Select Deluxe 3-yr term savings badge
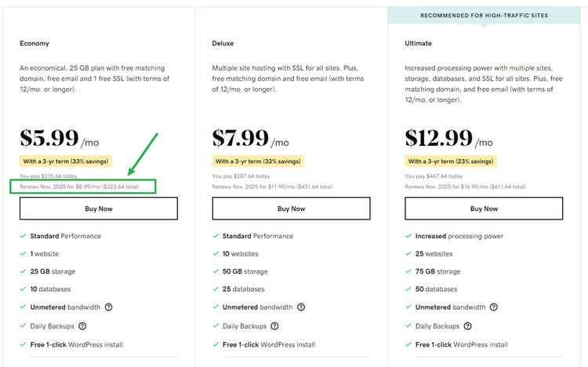Image resolution: width=588 pixels, height=367 pixels. coord(258,162)
